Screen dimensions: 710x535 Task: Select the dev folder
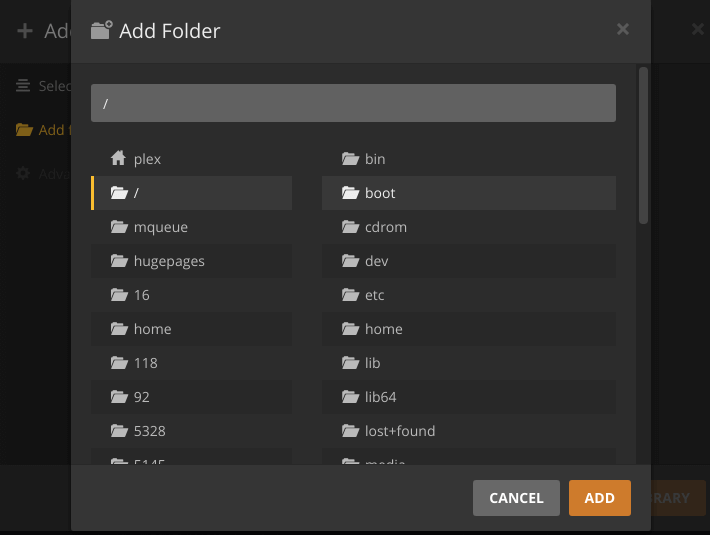[376, 261]
